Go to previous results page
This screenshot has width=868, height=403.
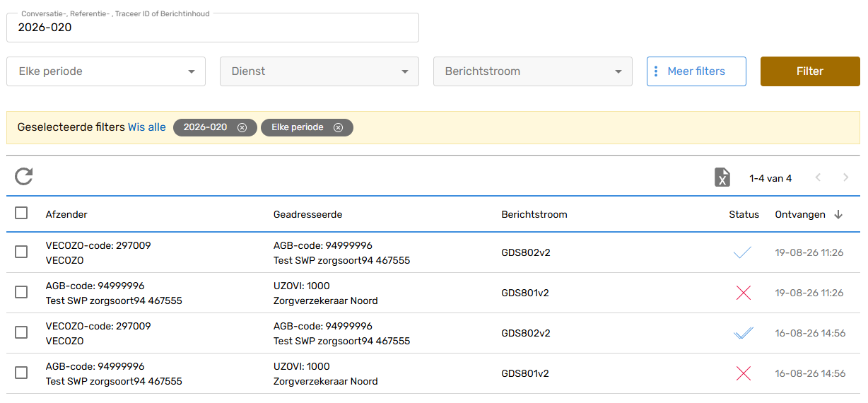click(x=818, y=177)
